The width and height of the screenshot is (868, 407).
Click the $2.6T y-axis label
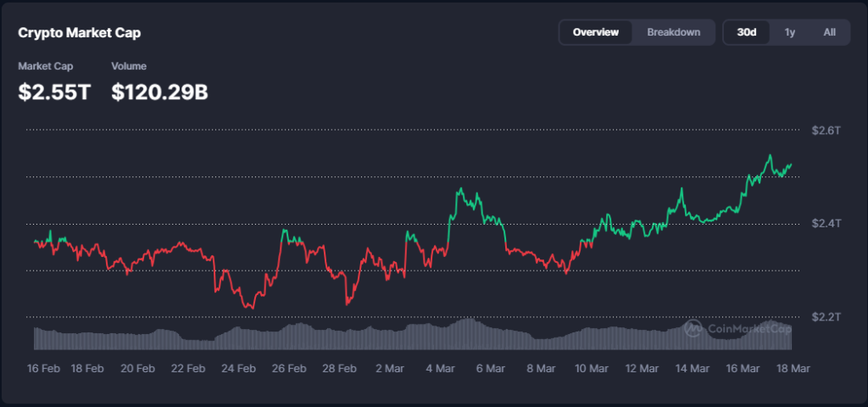point(825,131)
